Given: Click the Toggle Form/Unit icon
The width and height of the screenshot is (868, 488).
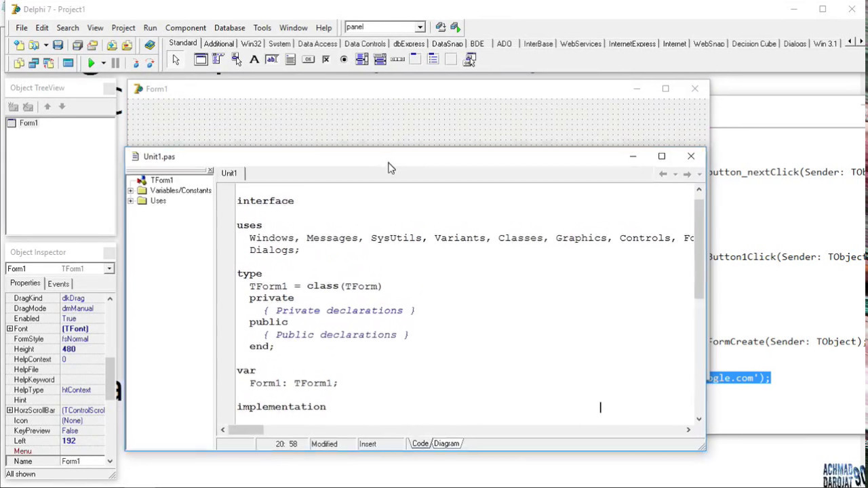Looking at the screenshot, I should [x=48, y=63].
